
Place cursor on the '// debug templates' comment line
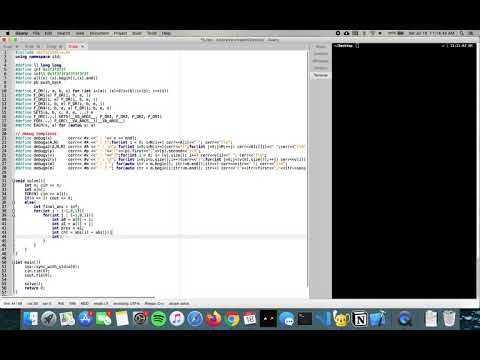pyautogui.click(x=36, y=134)
